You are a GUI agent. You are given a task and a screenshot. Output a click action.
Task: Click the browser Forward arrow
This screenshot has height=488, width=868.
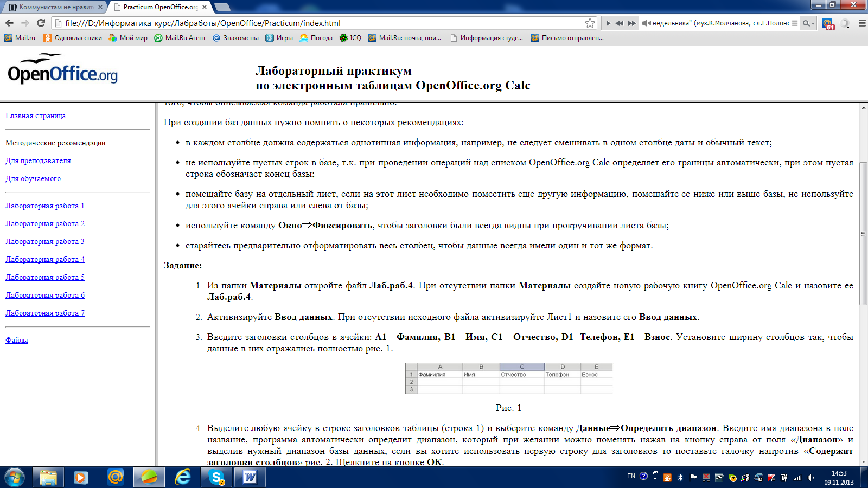pyautogui.click(x=25, y=23)
